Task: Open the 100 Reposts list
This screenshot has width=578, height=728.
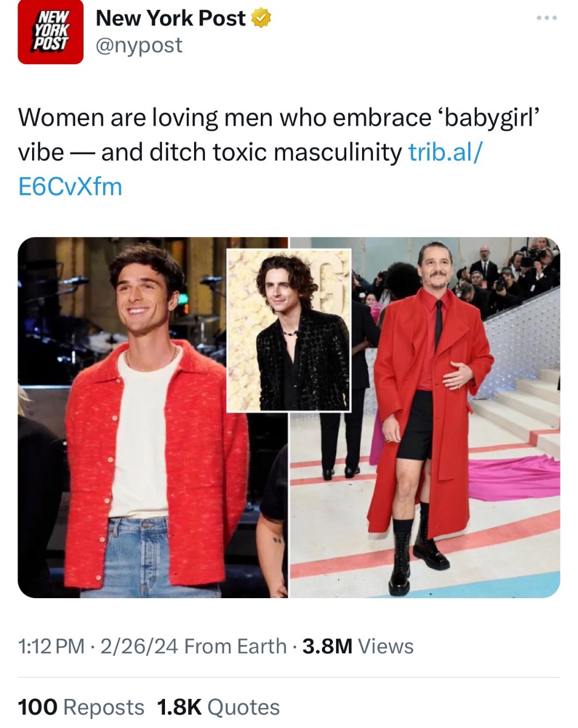Action: pyautogui.click(x=81, y=707)
